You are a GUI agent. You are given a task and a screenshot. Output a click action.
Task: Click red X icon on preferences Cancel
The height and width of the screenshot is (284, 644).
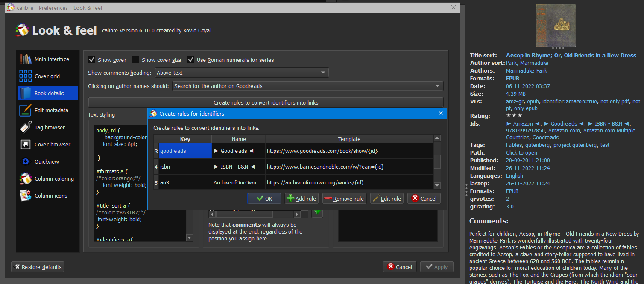391,267
